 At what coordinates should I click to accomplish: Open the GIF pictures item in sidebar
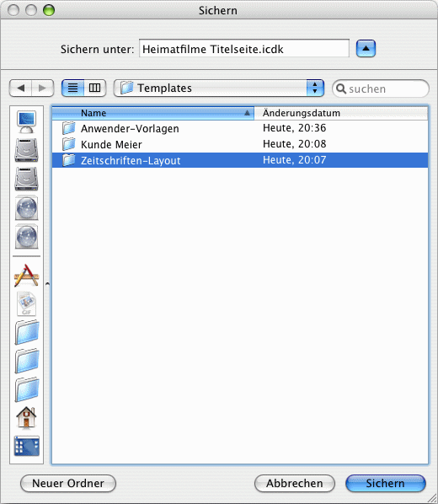[x=26, y=303]
